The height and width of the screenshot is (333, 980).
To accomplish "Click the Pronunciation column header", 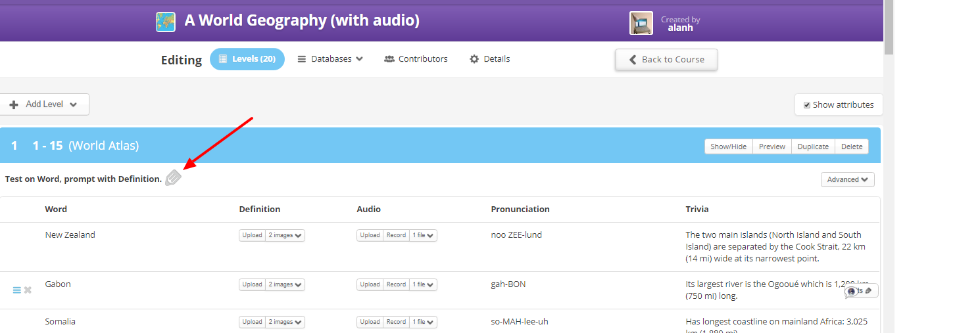I will click(520, 209).
